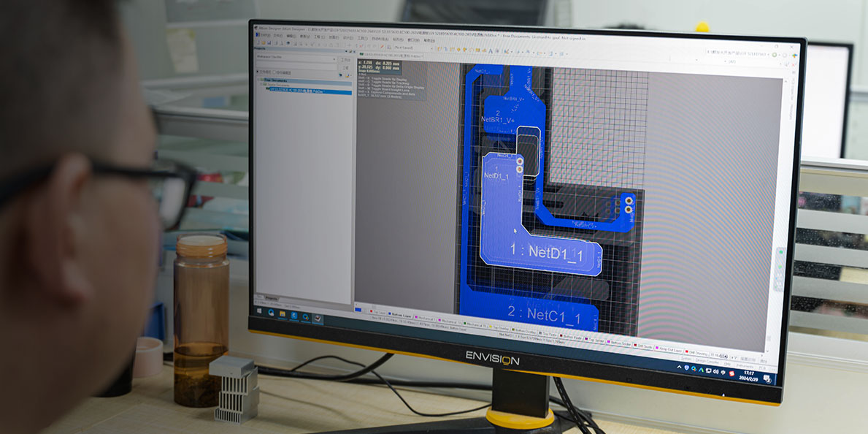Open the 帮助 (Help) menu
The height and width of the screenshot is (434, 868).
point(429,40)
